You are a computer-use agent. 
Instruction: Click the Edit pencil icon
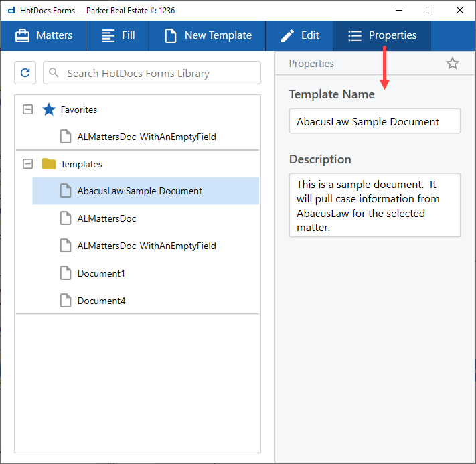click(x=287, y=36)
